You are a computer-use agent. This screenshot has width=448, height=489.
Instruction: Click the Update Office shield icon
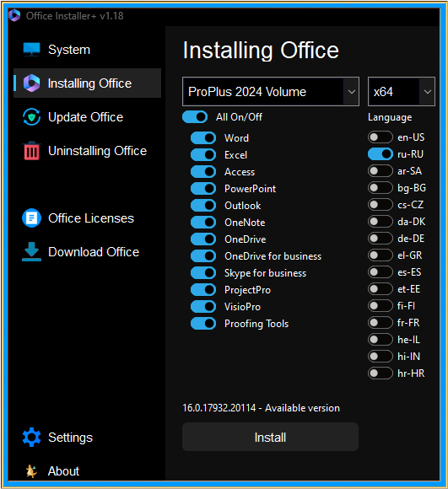click(31, 117)
